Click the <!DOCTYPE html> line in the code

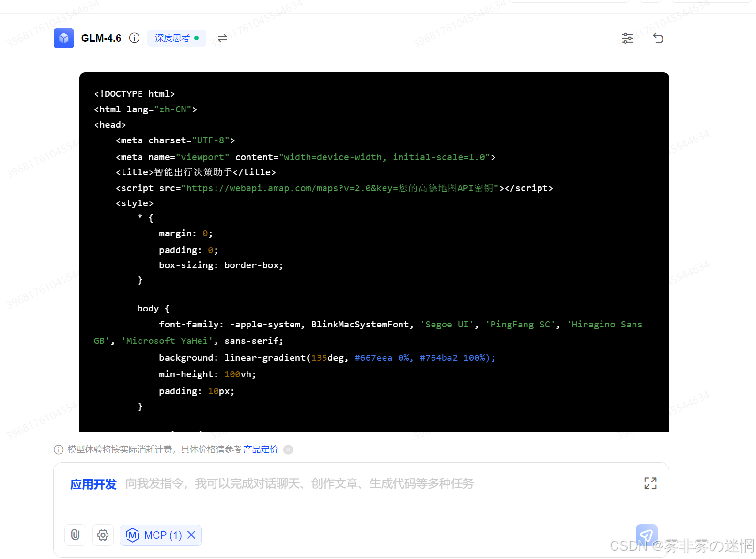[x=135, y=93]
